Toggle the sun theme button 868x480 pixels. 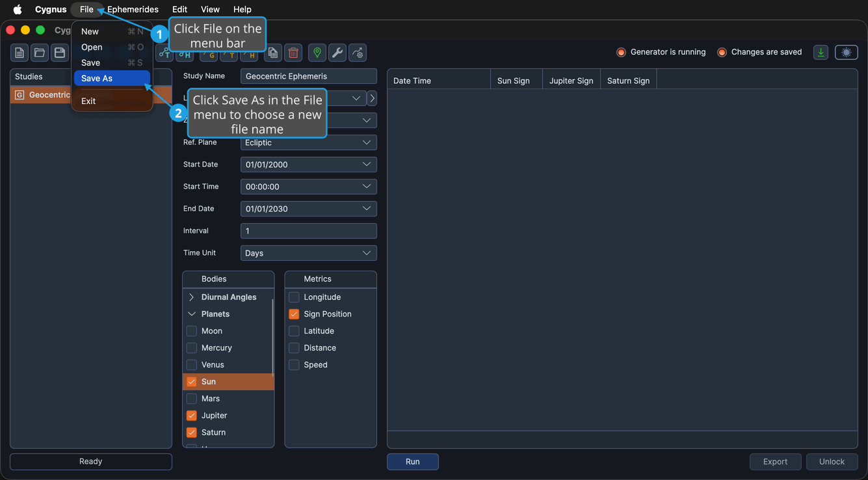[847, 53]
